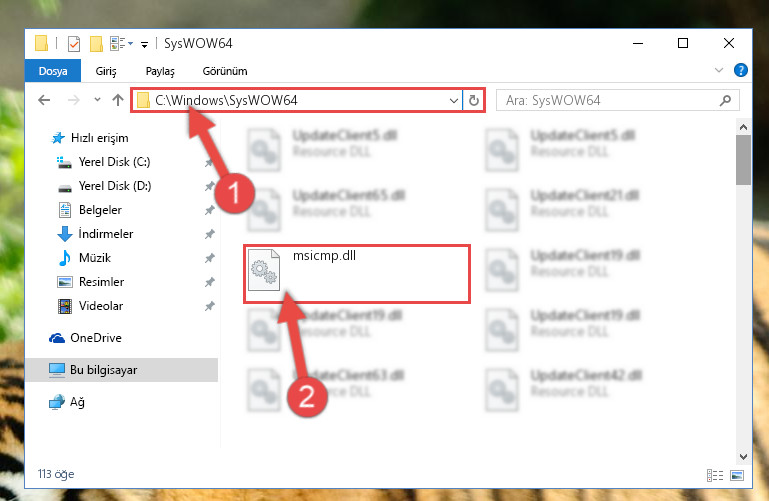Open the recent locations dropdown arrow

(x=97, y=100)
